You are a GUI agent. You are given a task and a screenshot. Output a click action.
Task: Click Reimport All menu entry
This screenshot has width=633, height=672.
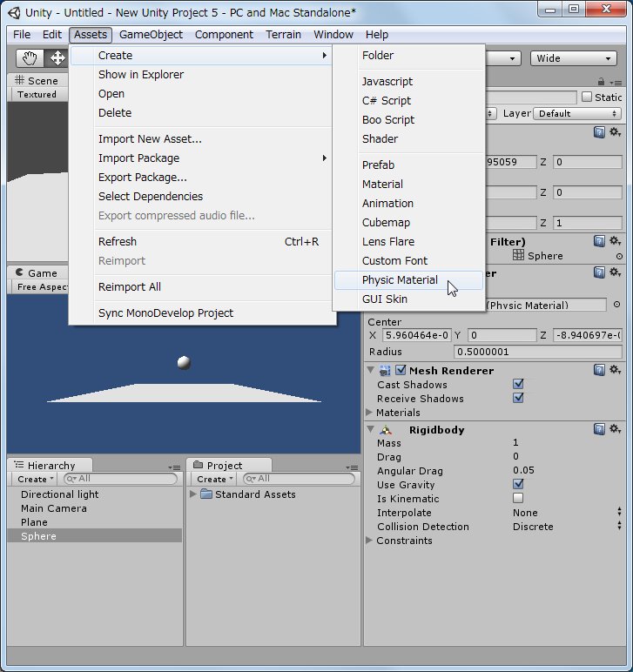pos(201,287)
